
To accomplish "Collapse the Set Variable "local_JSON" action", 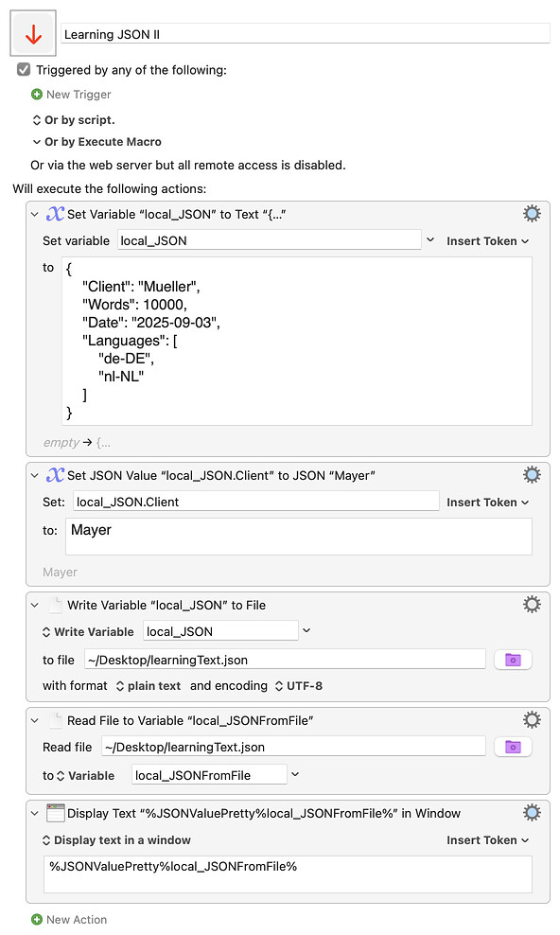I will [35, 214].
